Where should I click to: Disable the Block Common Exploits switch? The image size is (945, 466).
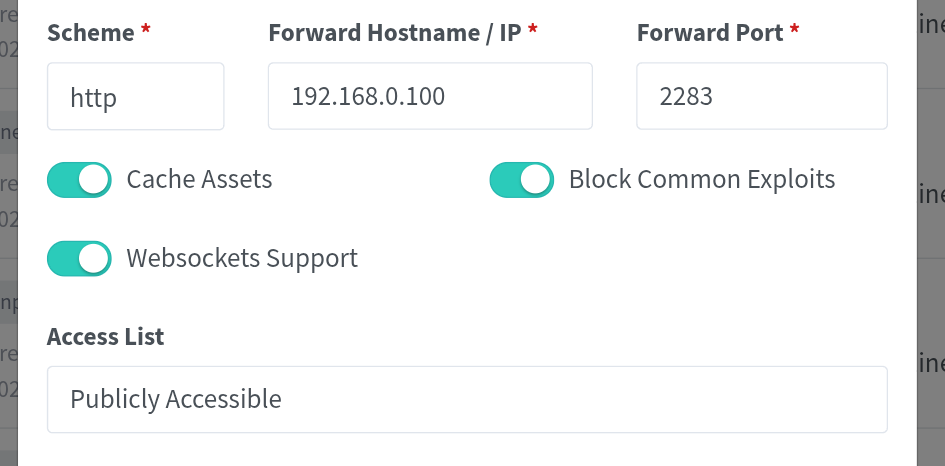pyautogui.click(x=521, y=180)
